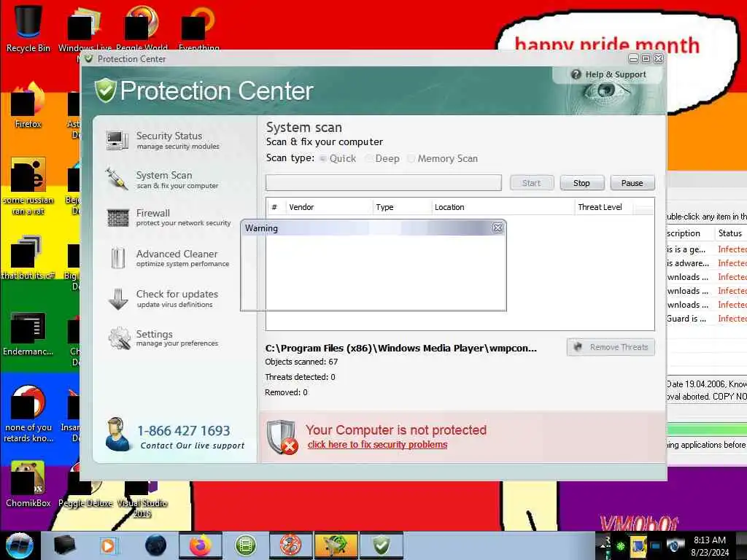Click the Remove Threats button
747x560 pixels.
(x=611, y=347)
